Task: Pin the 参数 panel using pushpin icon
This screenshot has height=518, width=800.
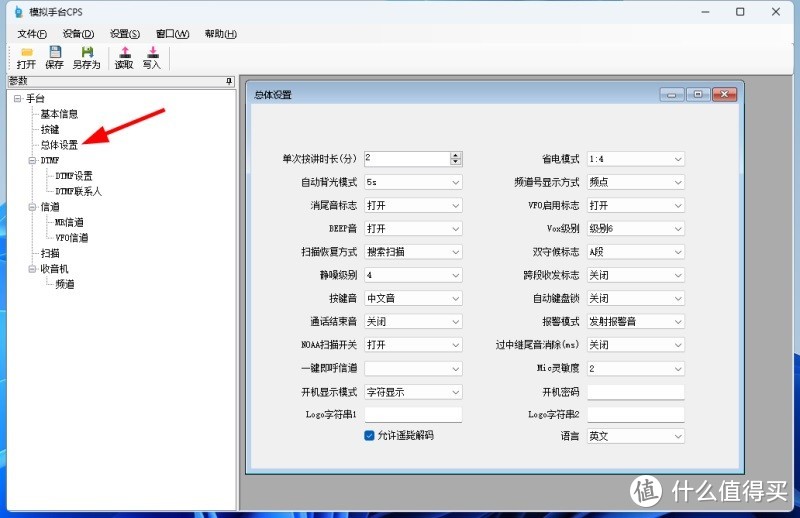Action: pyautogui.click(x=229, y=81)
